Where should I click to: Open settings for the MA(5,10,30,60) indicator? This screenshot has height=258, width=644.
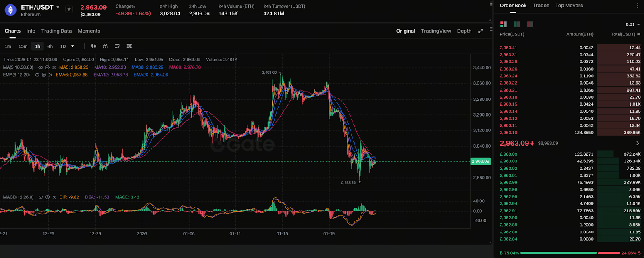click(47, 67)
